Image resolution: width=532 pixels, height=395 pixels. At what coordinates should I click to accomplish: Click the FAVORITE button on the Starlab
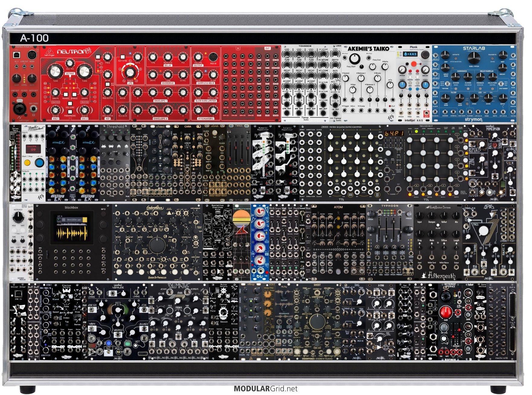pyautogui.click(x=492, y=58)
